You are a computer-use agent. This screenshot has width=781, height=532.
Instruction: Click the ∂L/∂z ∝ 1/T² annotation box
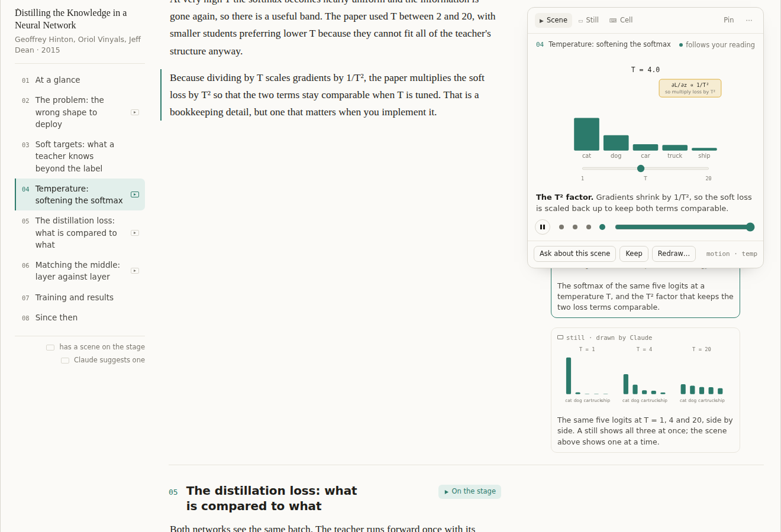point(690,88)
